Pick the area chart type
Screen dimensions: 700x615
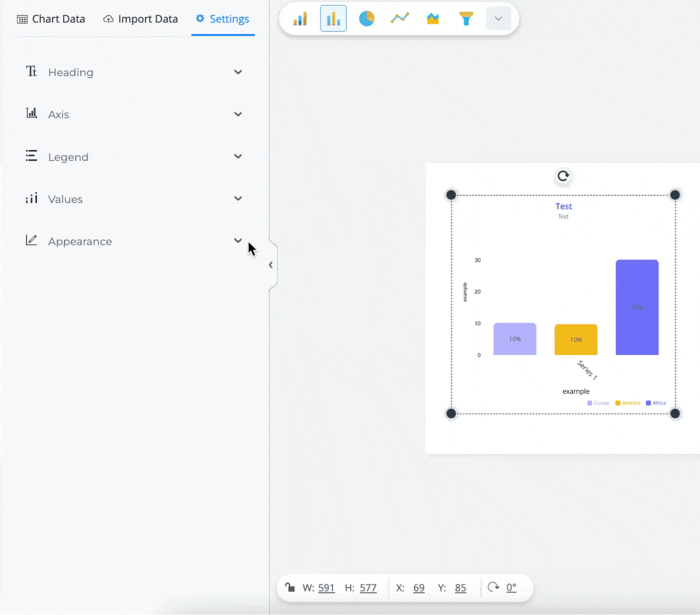click(432, 18)
